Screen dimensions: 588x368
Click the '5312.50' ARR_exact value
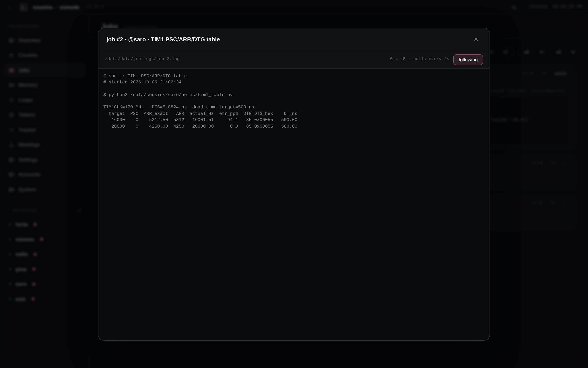click(158, 120)
